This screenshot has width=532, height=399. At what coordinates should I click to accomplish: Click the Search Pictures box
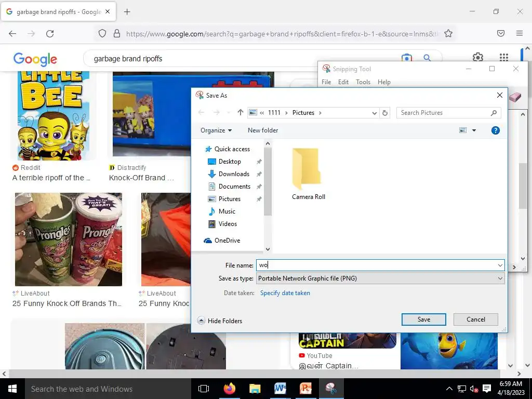click(448, 113)
